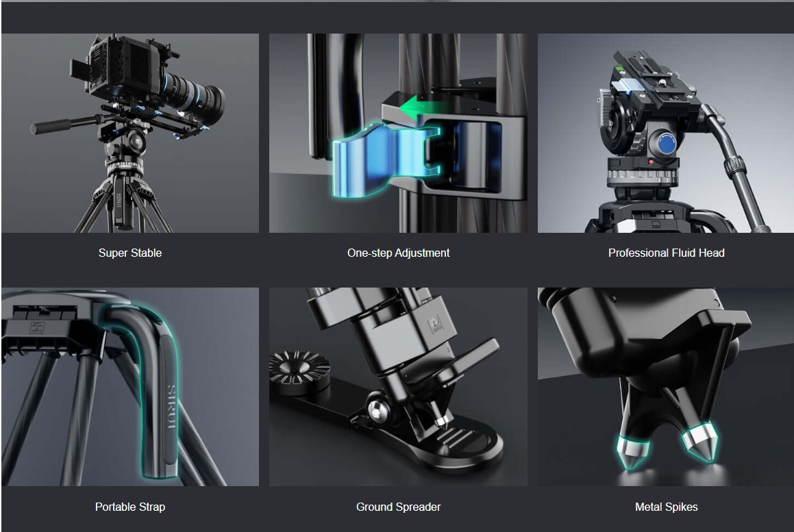Click the "Metal Spikes" caption text

[666, 507]
